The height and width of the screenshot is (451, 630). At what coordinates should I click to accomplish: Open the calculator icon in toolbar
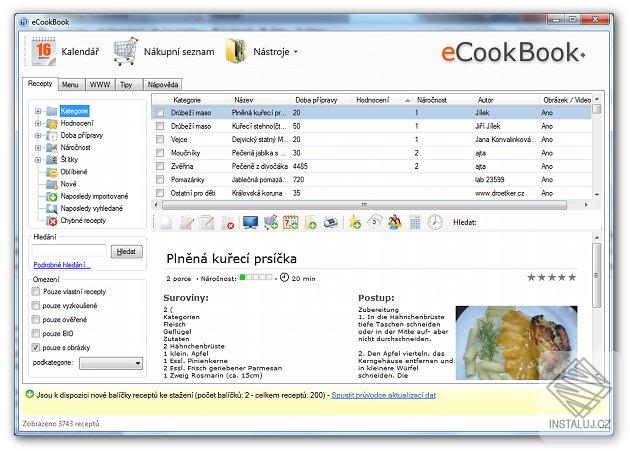pyautogui.click(x=415, y=222)
